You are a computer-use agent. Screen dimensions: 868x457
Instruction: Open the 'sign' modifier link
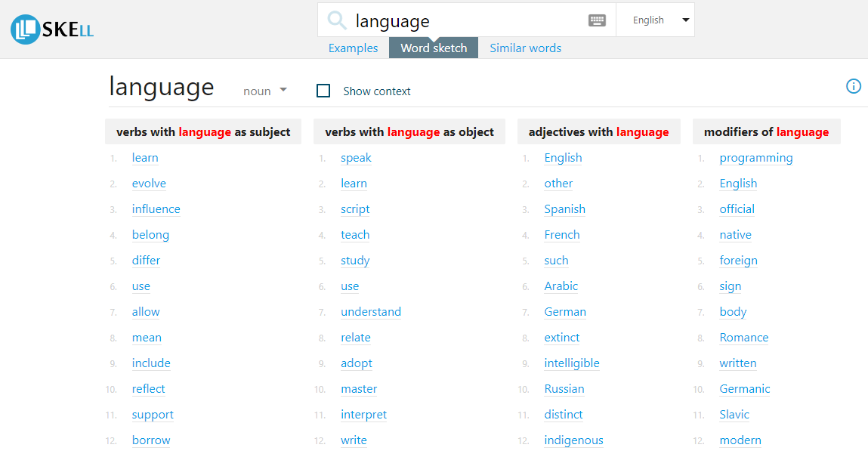click(731, 286)
